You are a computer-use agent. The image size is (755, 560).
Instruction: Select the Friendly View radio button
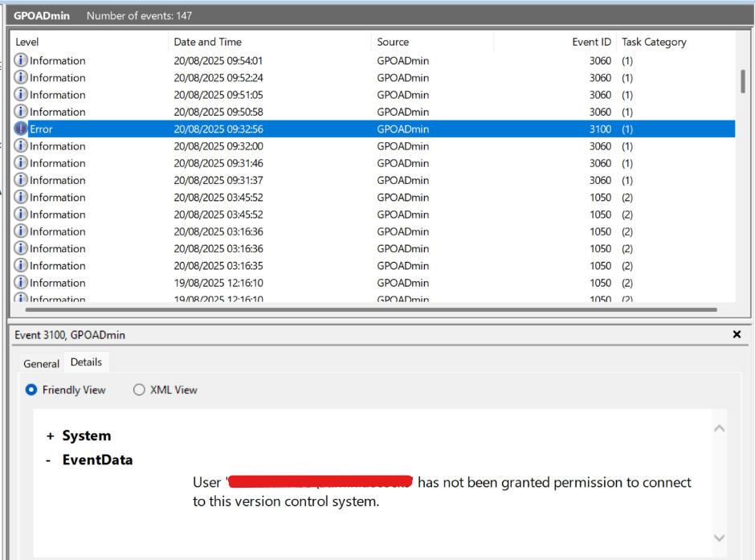click(31, 390)
